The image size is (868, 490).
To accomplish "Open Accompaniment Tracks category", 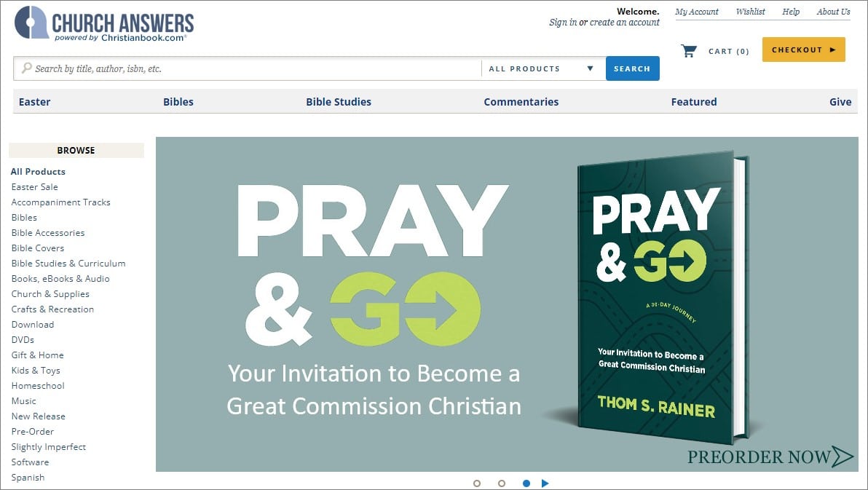I will [61, 202].
